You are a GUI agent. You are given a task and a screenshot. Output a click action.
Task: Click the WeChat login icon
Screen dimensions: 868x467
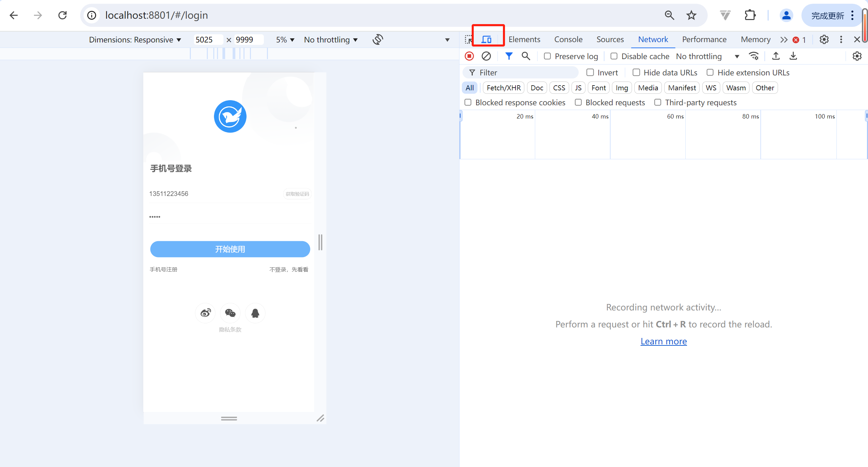point(230,313)
